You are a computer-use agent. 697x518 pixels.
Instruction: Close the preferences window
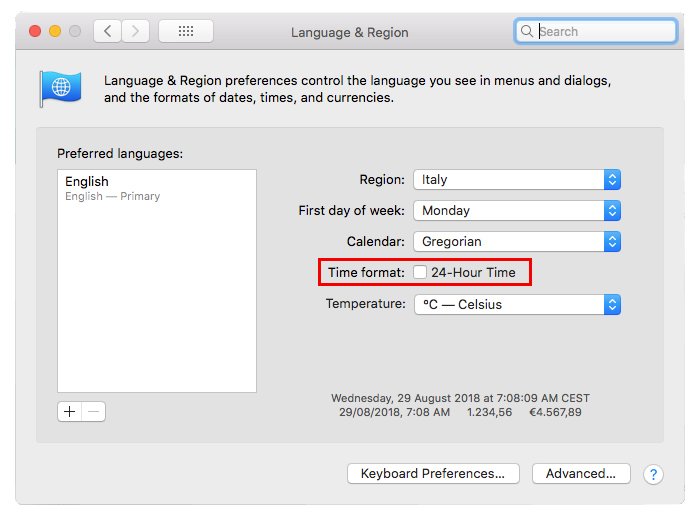pyautogui.click(x=35, y=31)
